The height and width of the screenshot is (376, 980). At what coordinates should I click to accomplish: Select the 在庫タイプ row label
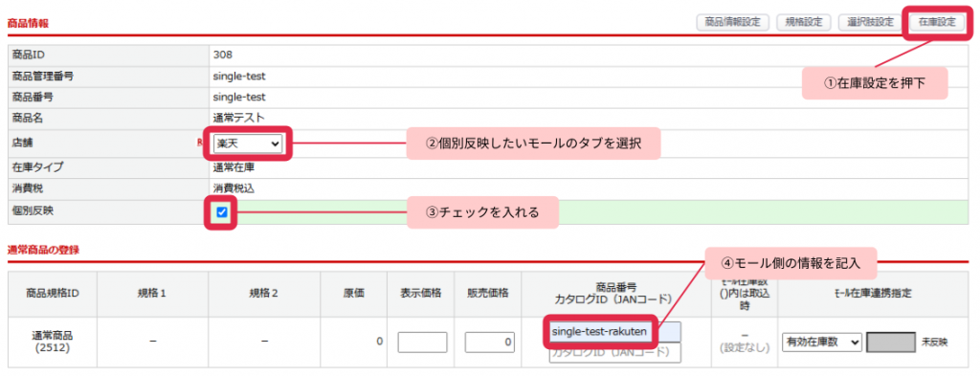38,166
